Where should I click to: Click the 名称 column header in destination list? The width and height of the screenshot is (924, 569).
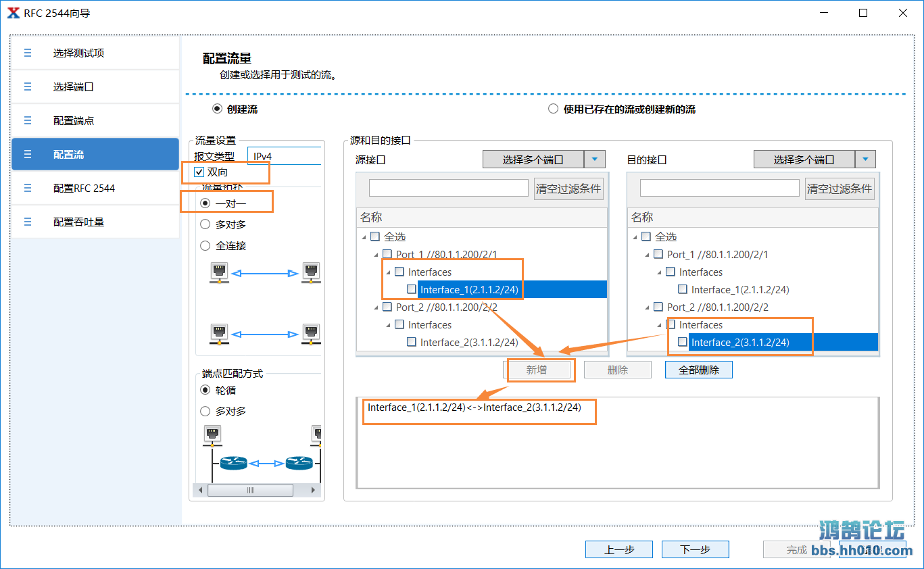(753, 217)
